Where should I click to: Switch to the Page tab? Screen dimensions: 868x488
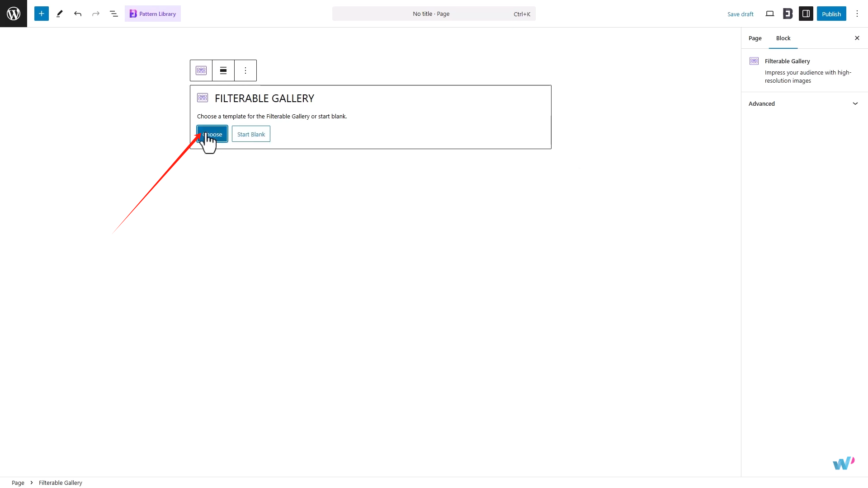coord(755,38)
